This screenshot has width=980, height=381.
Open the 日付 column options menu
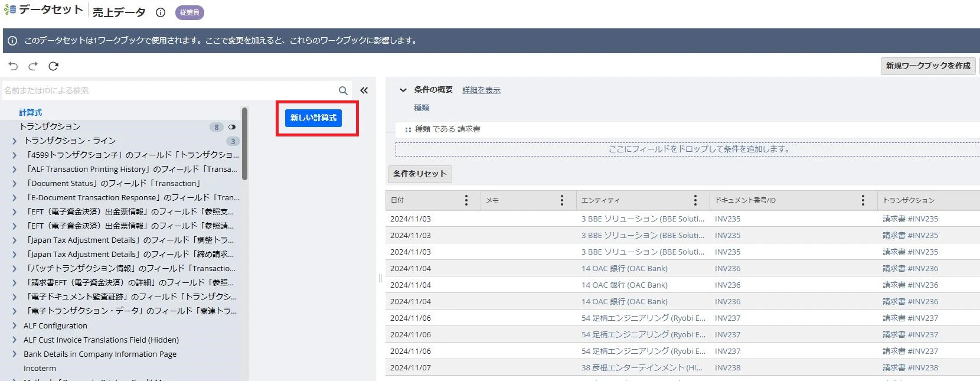click(466, 200)
